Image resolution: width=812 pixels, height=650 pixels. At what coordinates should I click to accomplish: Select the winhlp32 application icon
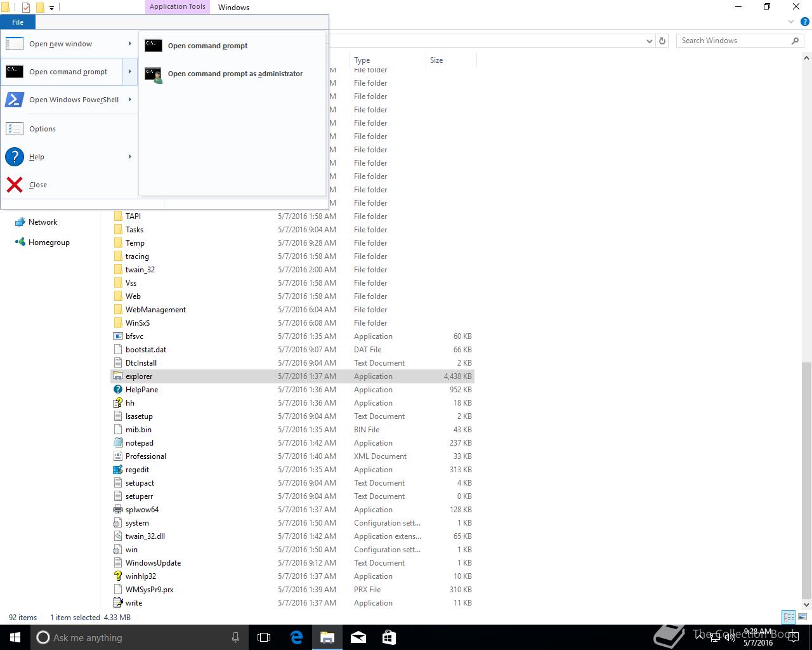tap(118, 576)
